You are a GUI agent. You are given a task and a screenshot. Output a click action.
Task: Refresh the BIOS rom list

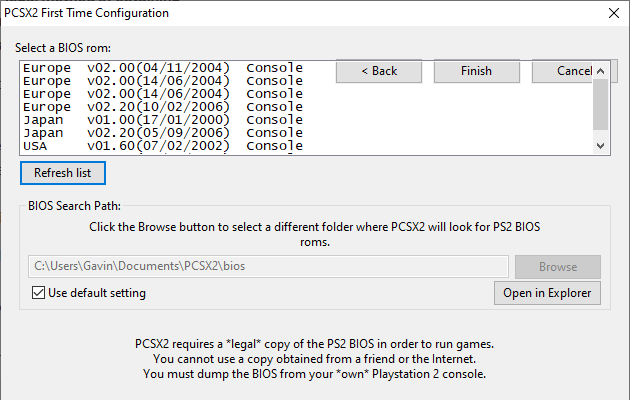point(62,173)
